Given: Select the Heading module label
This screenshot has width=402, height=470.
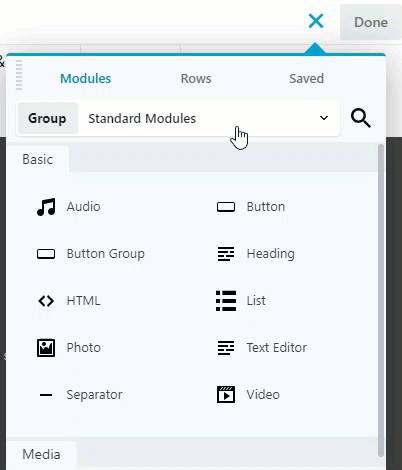Looking at the screenshot, I should [x=271, y=254].
